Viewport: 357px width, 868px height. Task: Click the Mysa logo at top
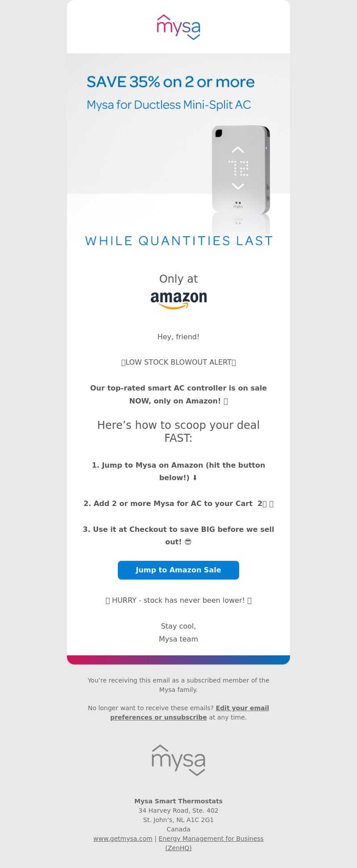pos(178,27)
